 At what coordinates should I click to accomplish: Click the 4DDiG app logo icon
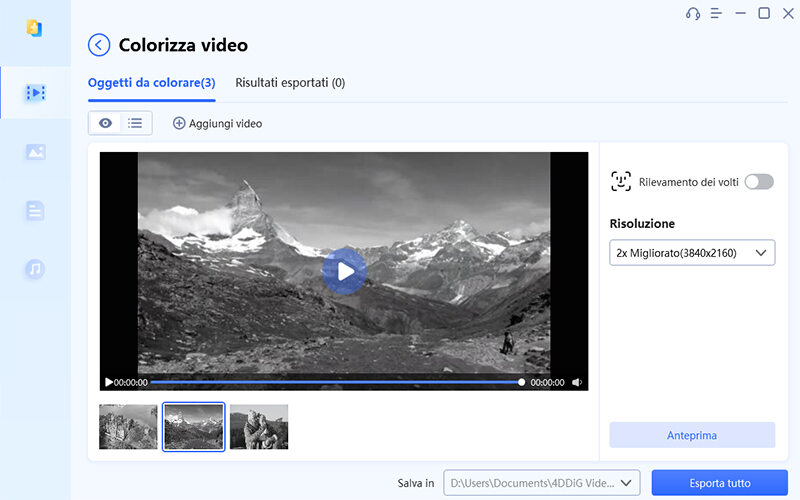(34, 28)
